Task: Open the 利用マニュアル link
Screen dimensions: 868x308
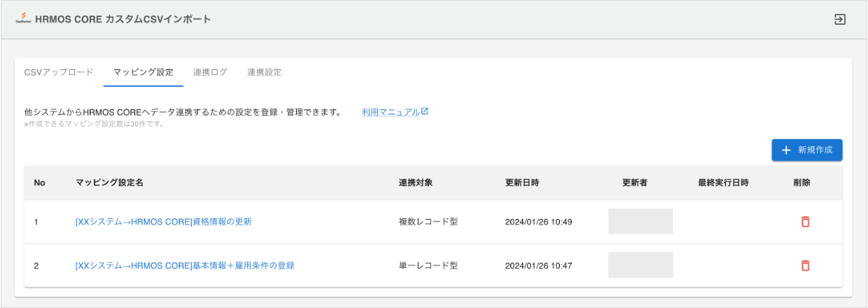Action: pyautogui.click(x=395, y=112)
